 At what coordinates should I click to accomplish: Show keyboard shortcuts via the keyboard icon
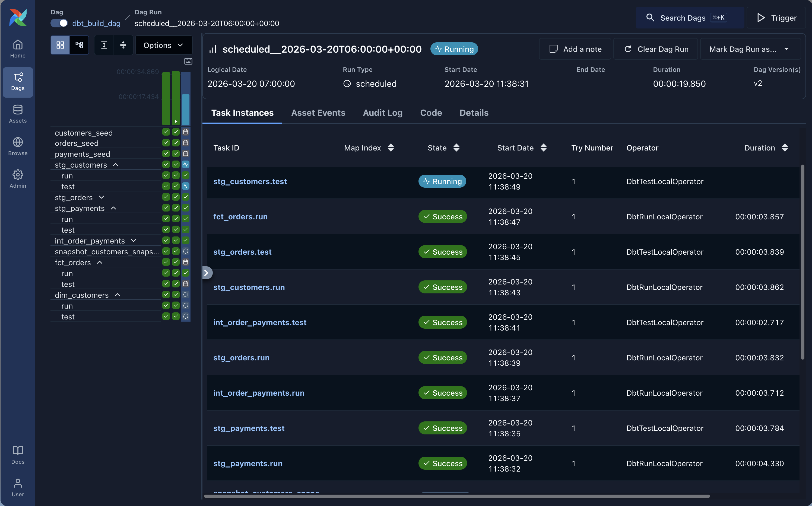click(x=188, y=61)
